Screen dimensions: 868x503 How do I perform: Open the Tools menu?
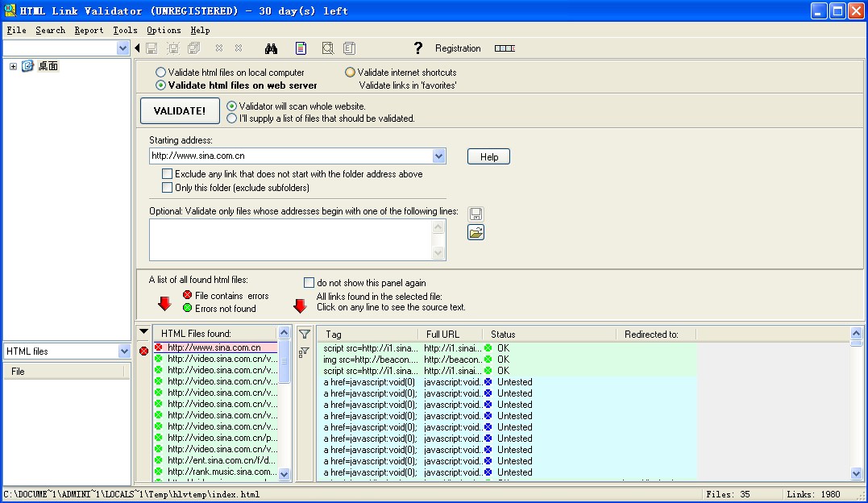(125, 30)
